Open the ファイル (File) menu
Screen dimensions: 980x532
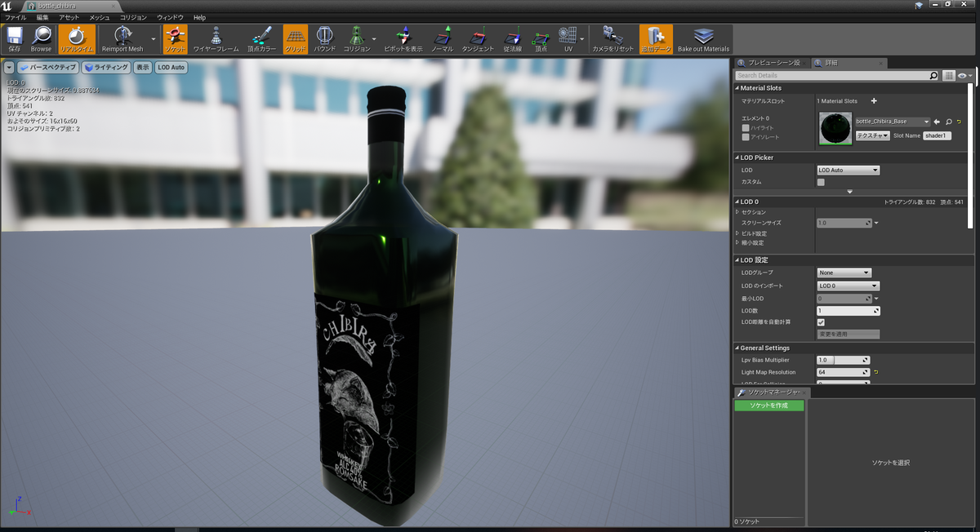(x=16, y=17)
